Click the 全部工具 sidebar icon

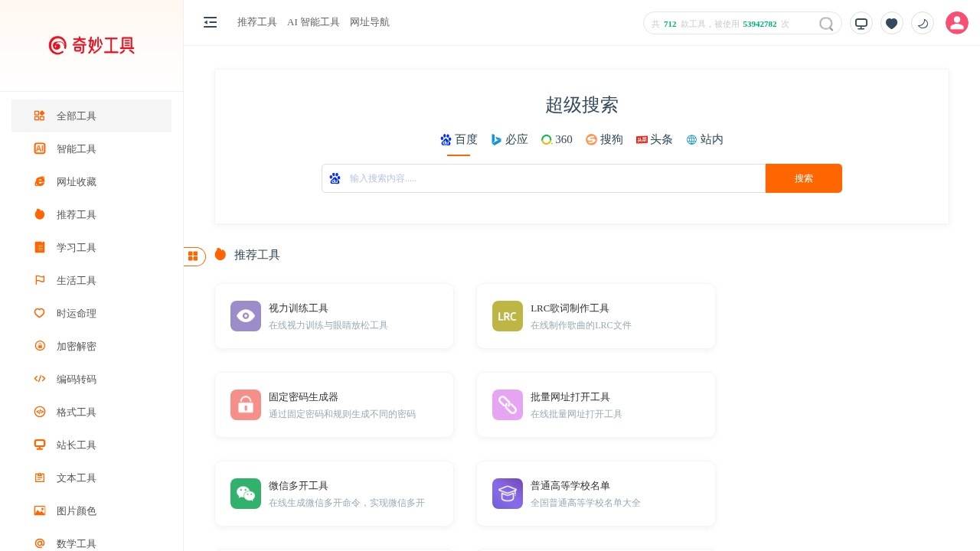coord(40,116)
